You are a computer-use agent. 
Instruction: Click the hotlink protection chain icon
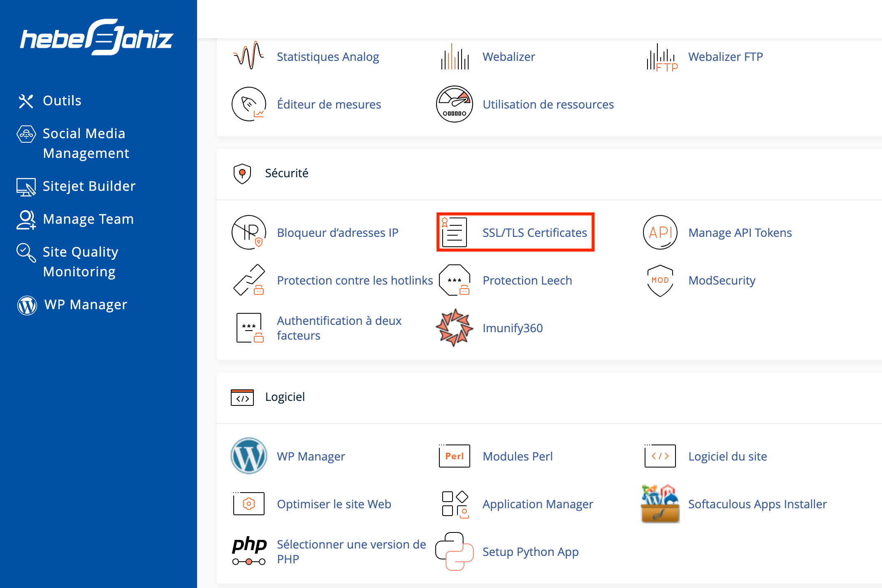pyautogui.click(x=248, y=280)
